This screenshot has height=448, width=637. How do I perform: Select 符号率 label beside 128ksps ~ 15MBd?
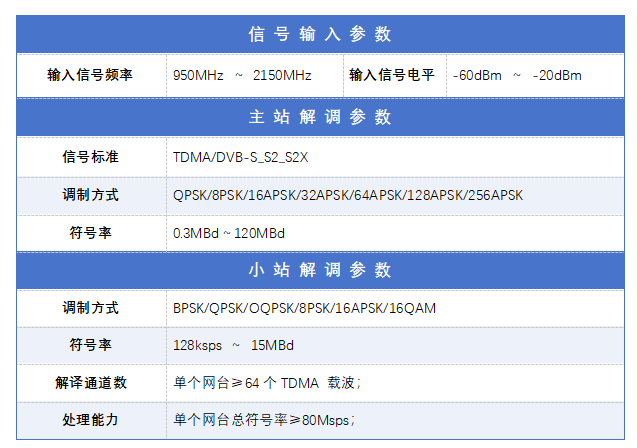[x=90, y=345]
